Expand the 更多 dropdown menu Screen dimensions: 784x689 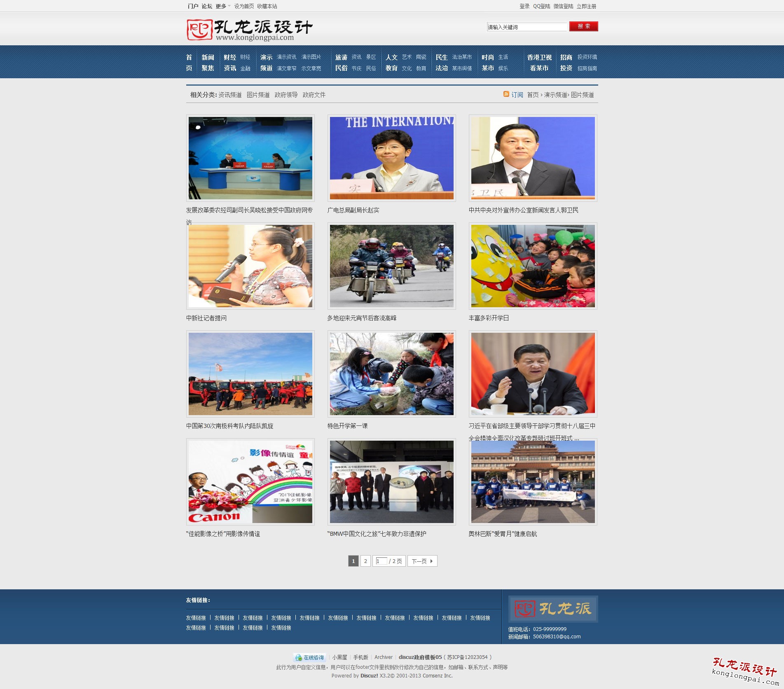click(x=223, y=6)
